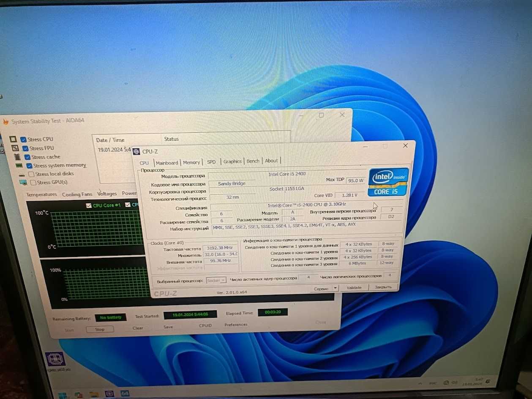This screenshot has height=399, width=532.
Task: Click the green RAM icon beside Stress system memory
Action: pos(19,165)
